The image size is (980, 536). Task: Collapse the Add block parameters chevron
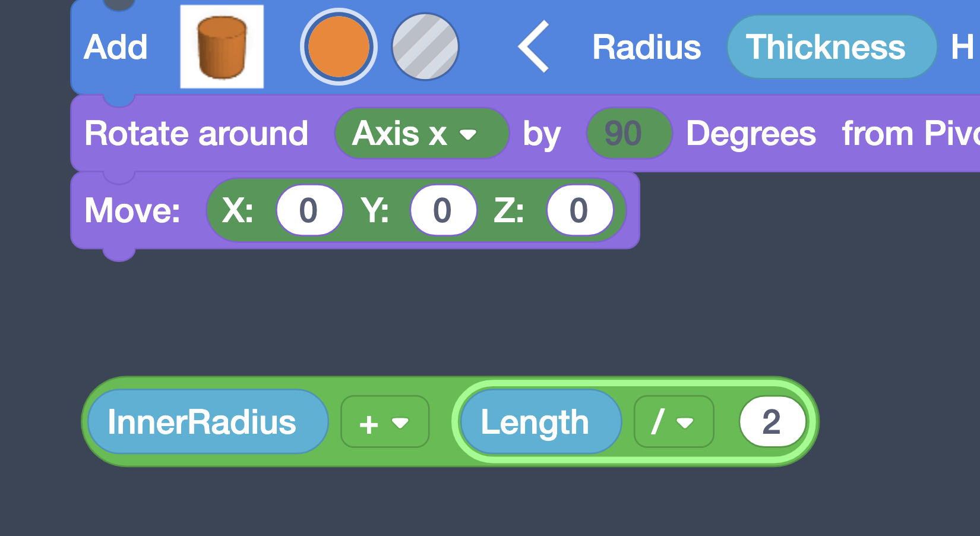coord(533,46)
